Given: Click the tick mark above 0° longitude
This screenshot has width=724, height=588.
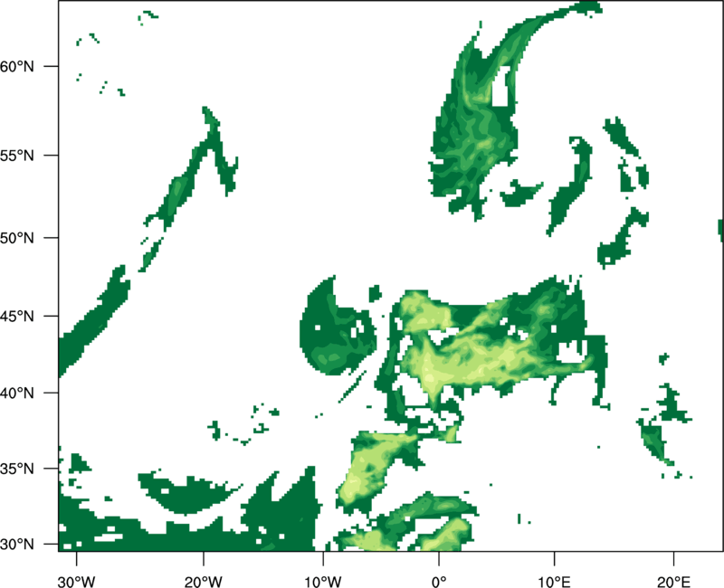Looking at the screenshot, I should [439, 558].
